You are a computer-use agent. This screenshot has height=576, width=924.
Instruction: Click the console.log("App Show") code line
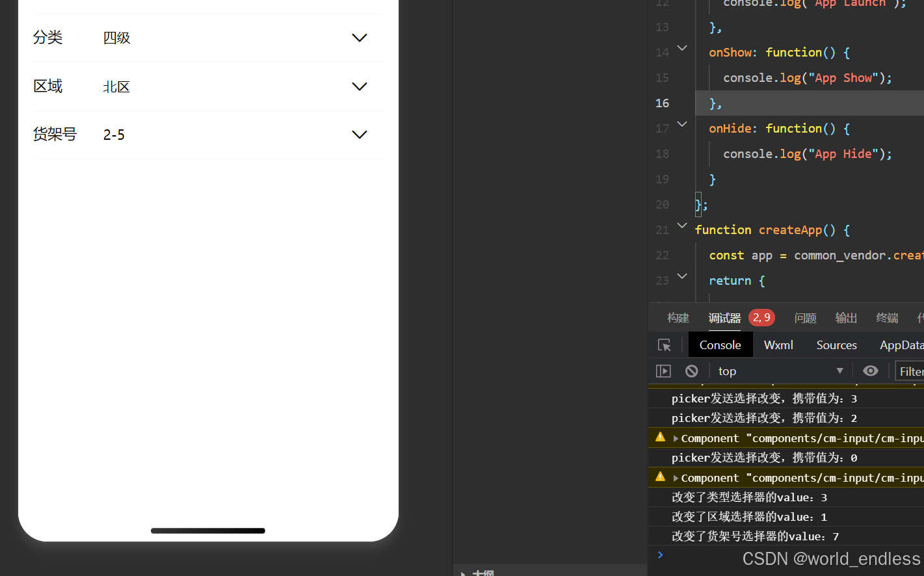(808, 78)
